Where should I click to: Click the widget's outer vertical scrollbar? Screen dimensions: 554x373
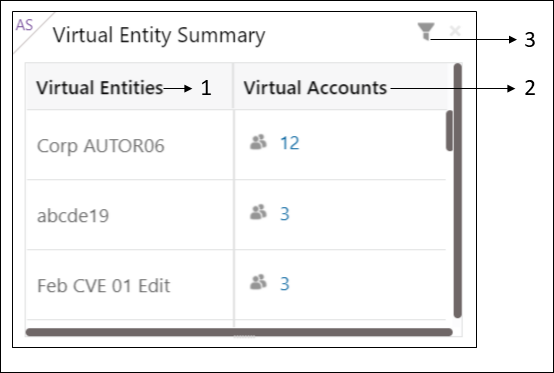coord(458,191)
